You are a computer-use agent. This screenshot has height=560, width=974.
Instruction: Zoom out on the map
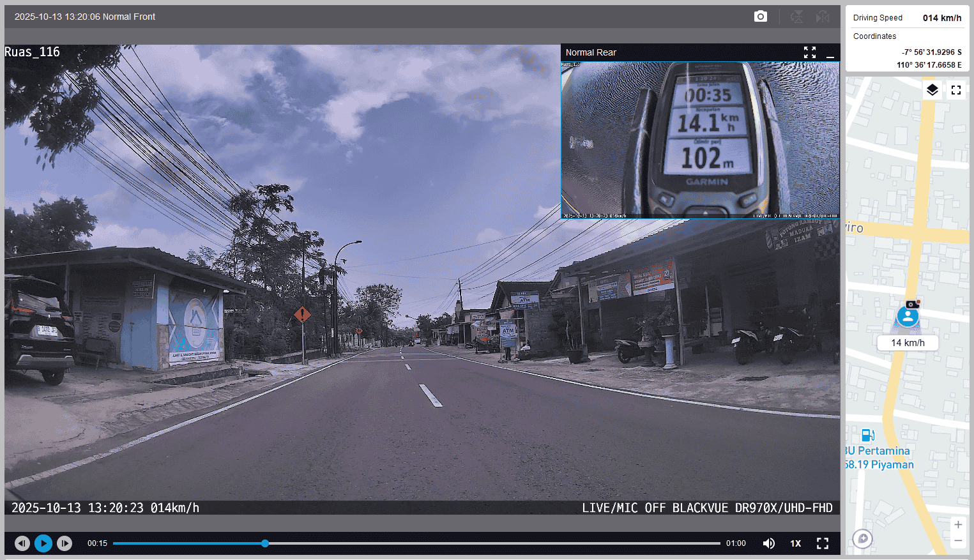click(x=958, y=541)
